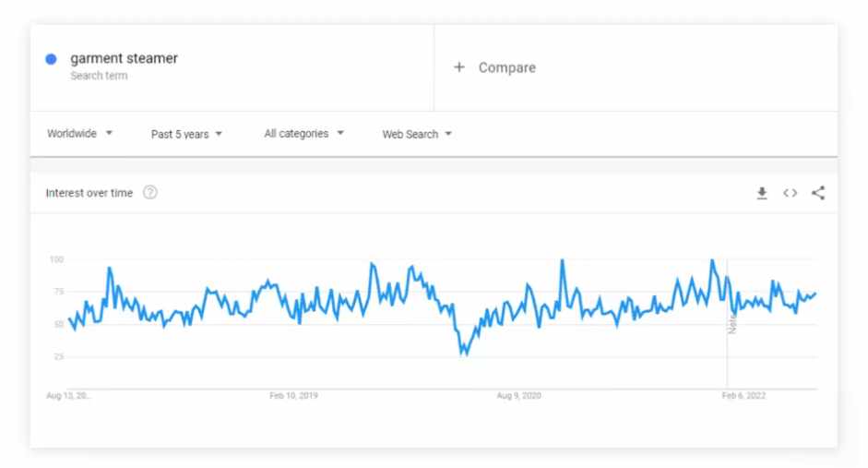Click the chart dip near early 2020
Image resolution: width=868 pixels, height=468 pixels.
[464, 353]
